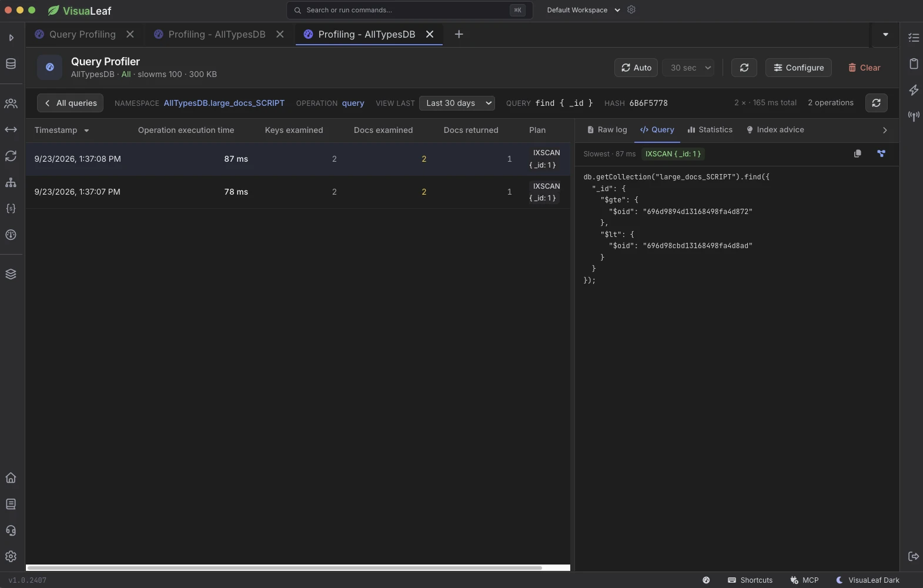The image size is (923, 588).
Task: Open the hierarchy schema sidebar icon
Action: (11, 182)
